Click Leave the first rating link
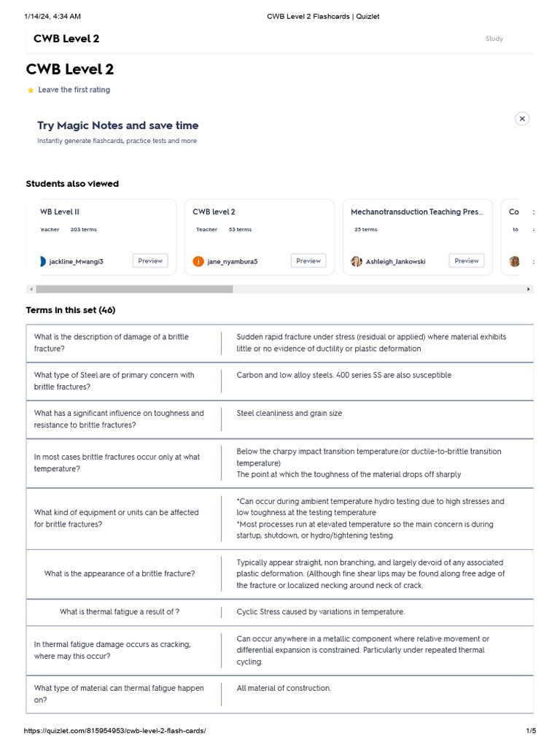The width and height of the screenshot is (560, 747). (x=74, y=90)
